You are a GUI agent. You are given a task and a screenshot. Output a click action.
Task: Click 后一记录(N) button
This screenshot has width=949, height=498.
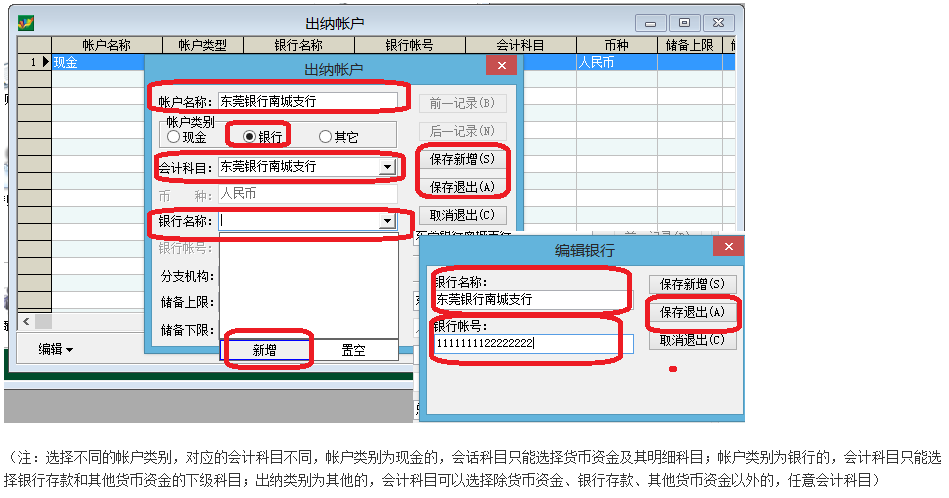[x=462, y=131]
